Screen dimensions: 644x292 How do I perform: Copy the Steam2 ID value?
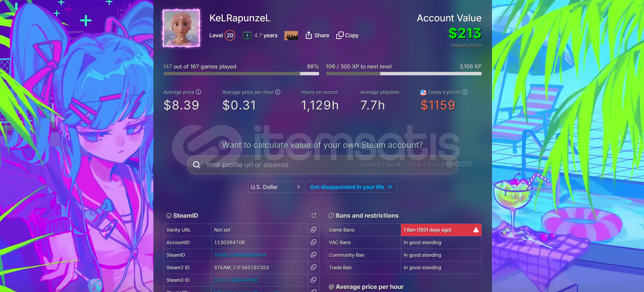(x=314, y=267)
